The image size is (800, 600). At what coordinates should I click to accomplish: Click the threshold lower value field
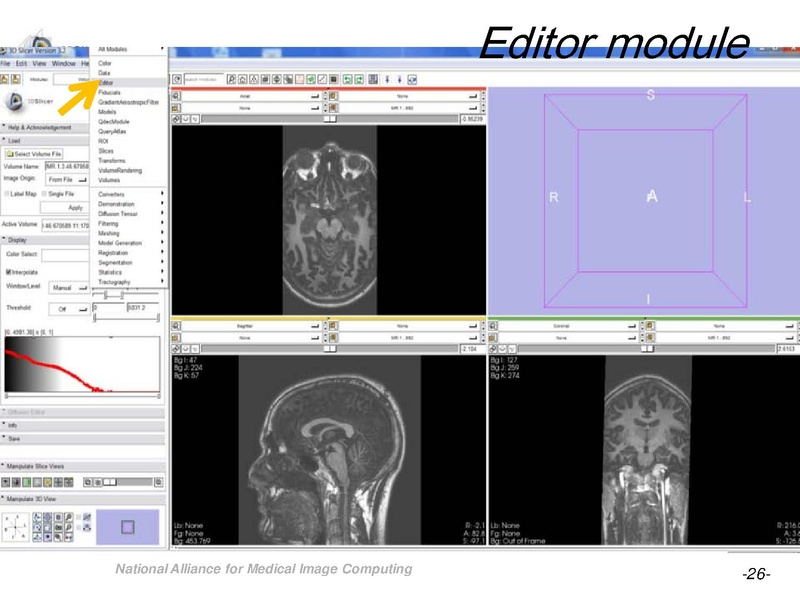click(109, 308)
